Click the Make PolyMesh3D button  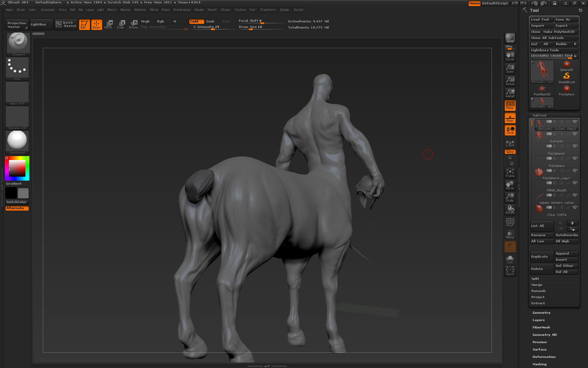point(560,32)
